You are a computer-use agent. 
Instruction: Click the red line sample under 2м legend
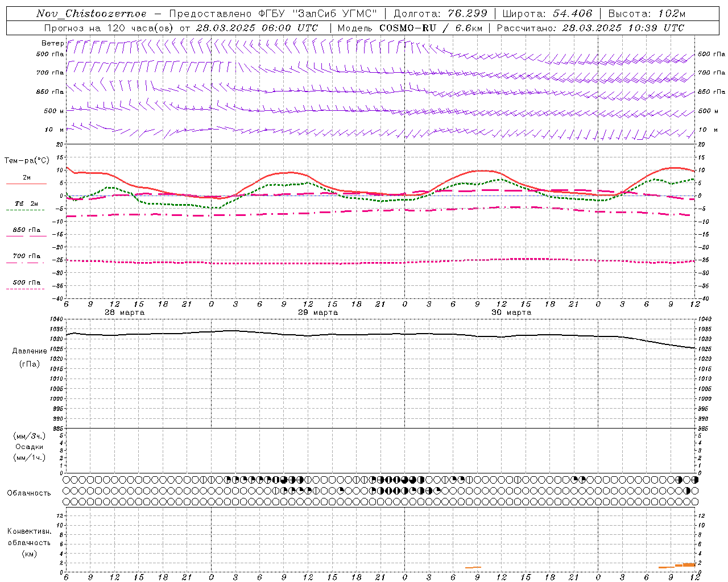(26, 184)
